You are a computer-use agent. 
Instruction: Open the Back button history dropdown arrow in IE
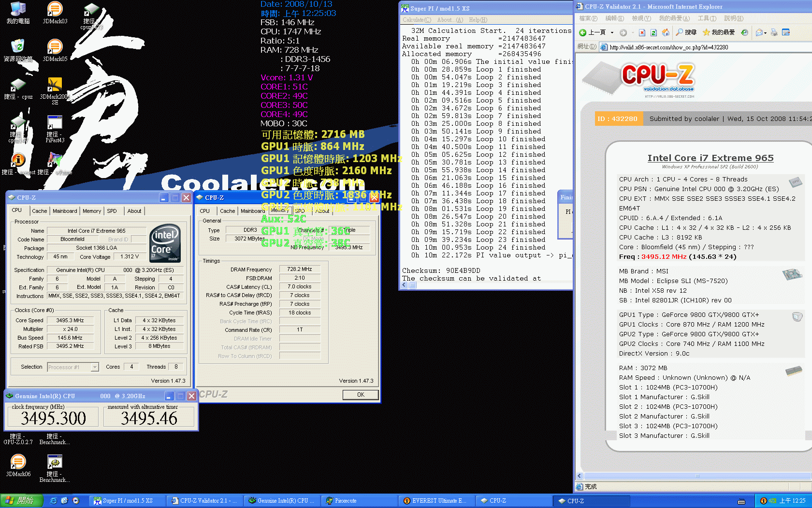[612, 32]
